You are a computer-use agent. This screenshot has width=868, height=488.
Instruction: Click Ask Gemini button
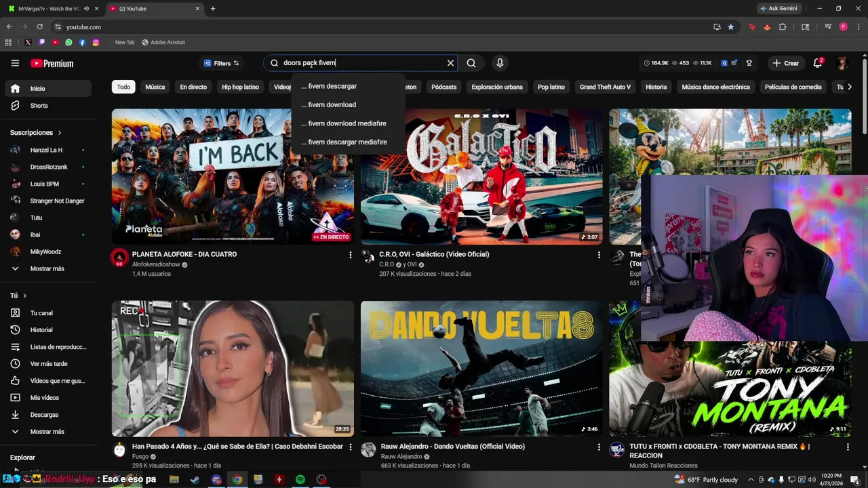(778, 9)
